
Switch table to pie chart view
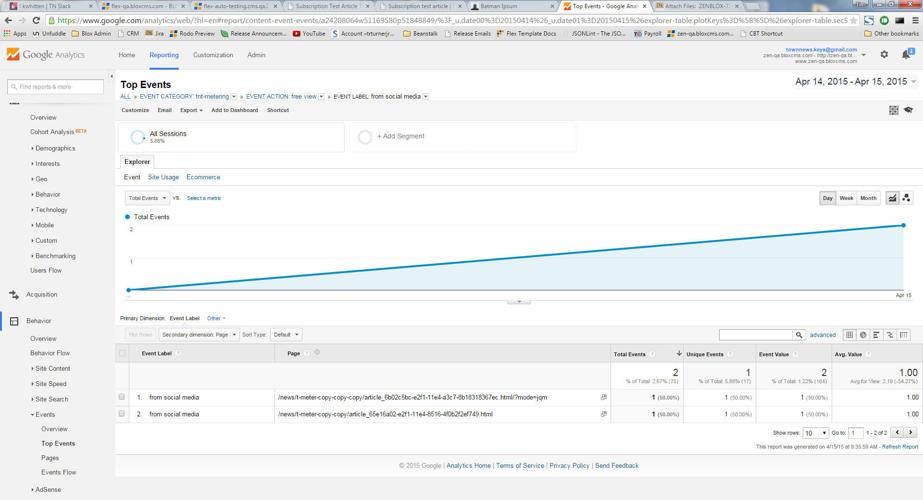coord(863,335)
